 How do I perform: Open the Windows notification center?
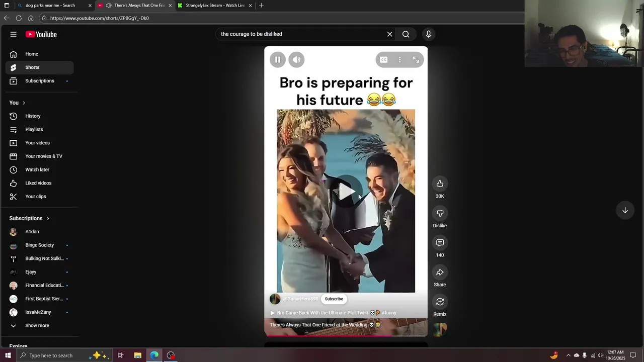point(633,355)
